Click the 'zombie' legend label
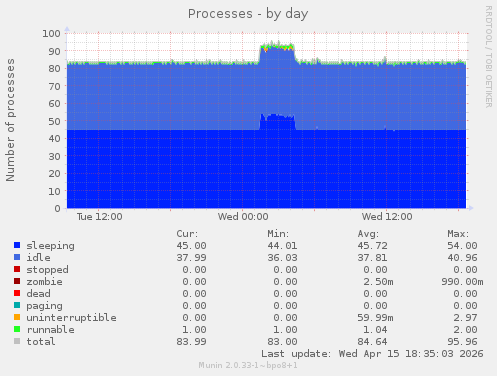 pos(44,282)
